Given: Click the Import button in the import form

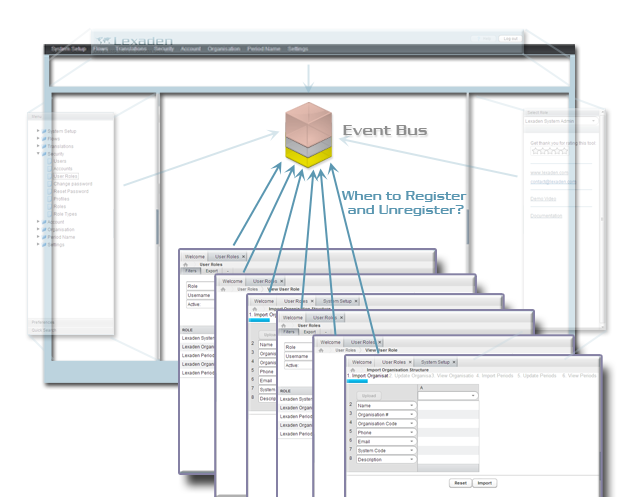Looking at the screenshot, I should click(485, 483).
